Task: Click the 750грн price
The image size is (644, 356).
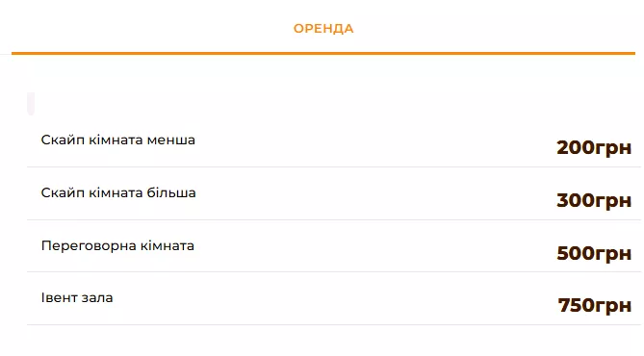Action: (x=594, y=305)
